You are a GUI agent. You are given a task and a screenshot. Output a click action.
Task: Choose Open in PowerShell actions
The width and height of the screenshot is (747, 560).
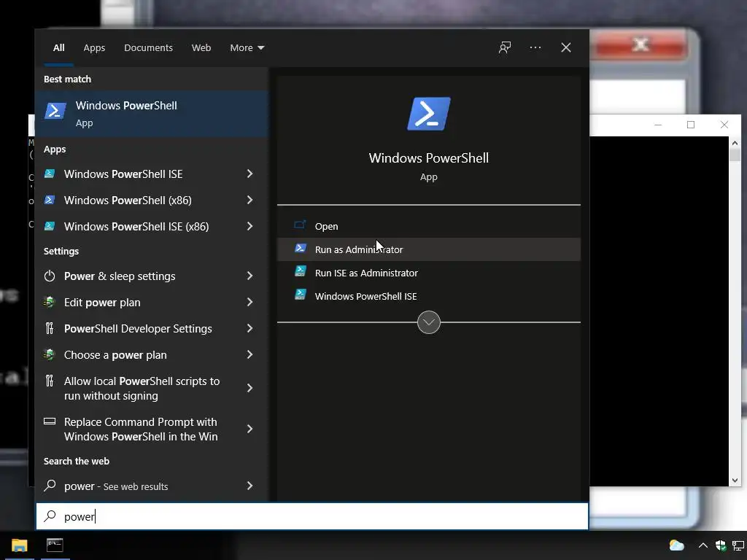(429, 226)
